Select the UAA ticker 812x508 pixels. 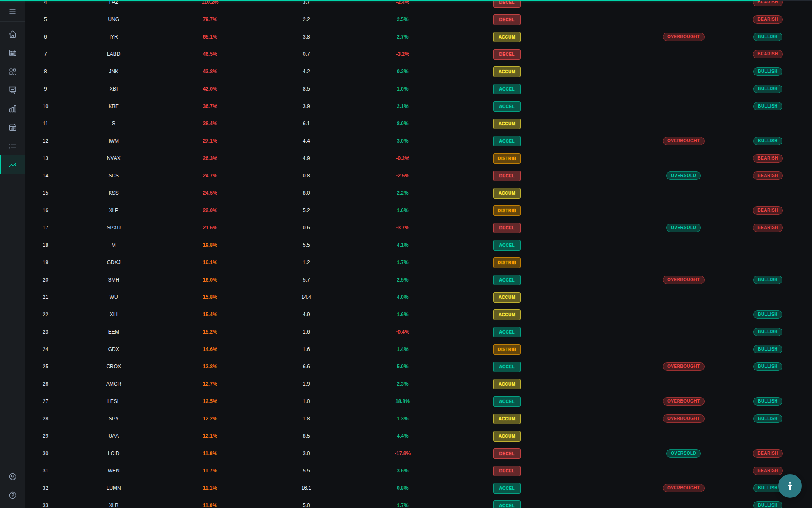pos(113,436)
